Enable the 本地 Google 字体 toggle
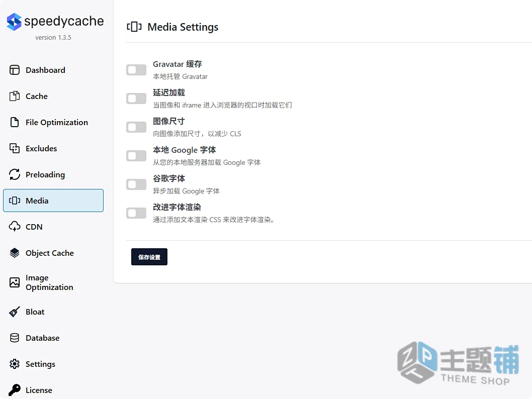Image resolution: width=532 pixels, height=399 pixels. click(x=136, y=156)
